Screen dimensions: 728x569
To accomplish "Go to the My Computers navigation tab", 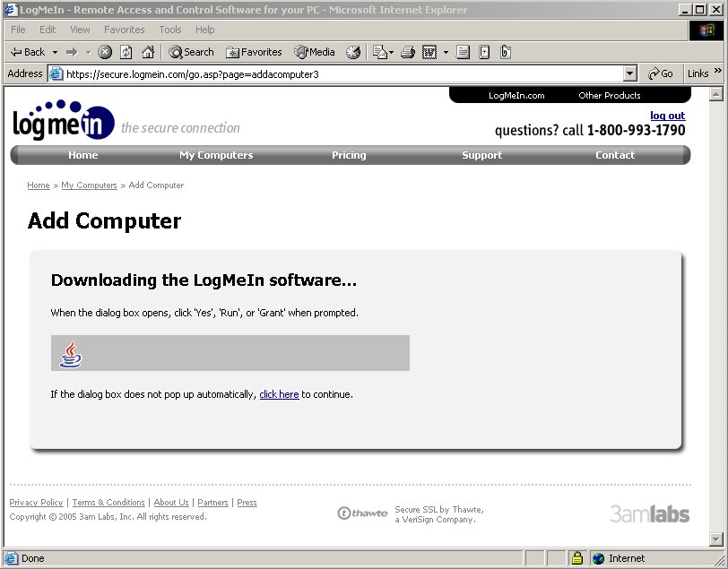I will click(216, 155).
